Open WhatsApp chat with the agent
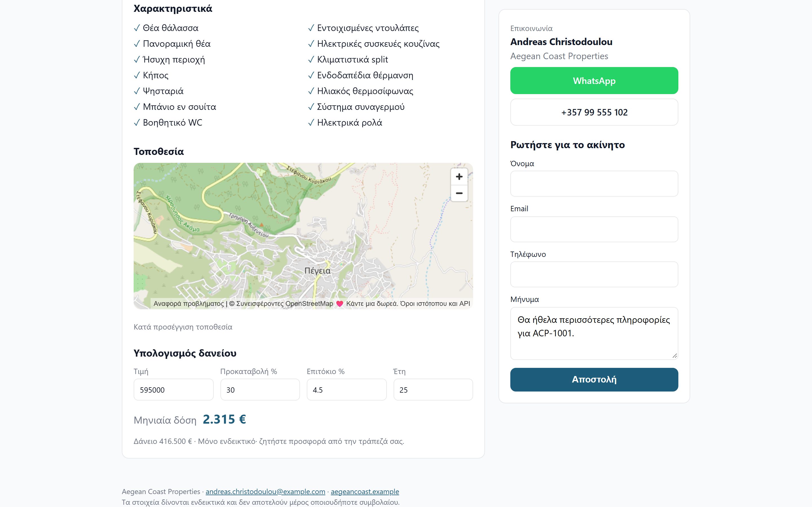812x507 pixels. click(x=594, y=81)
